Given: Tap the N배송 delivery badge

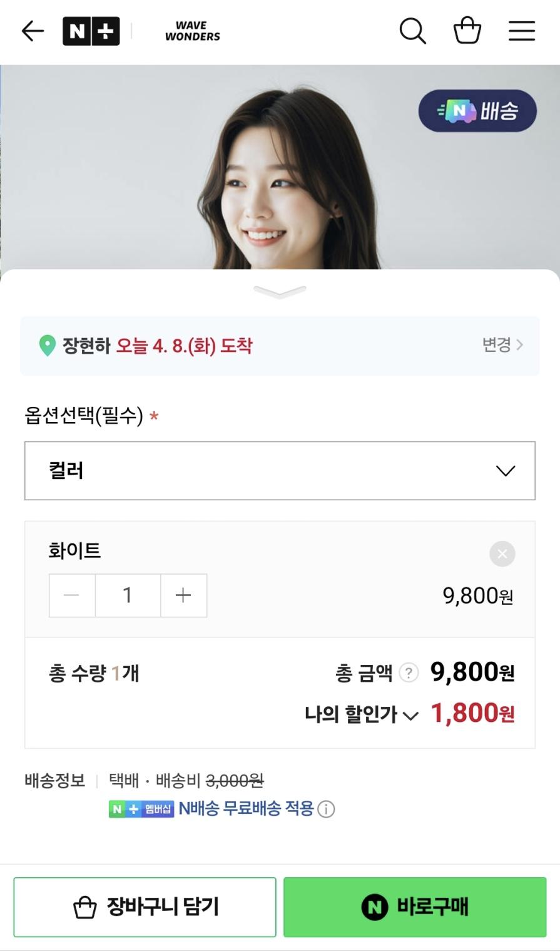Looking at the screenshot, I should pyautogui.click(x=477, y=111).
